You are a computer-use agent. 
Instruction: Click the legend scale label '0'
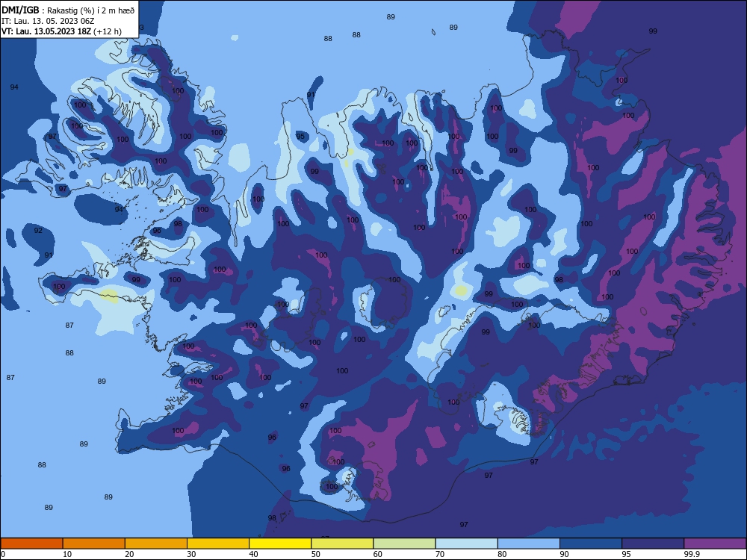pos(3,554)
